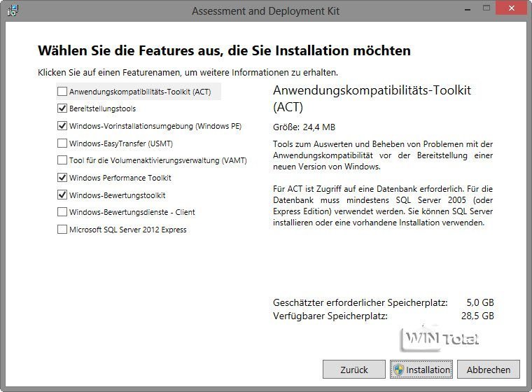Close the Assessment and Deployment Kit window
This screenshot has width=532, height=392.
pos(512,8)
